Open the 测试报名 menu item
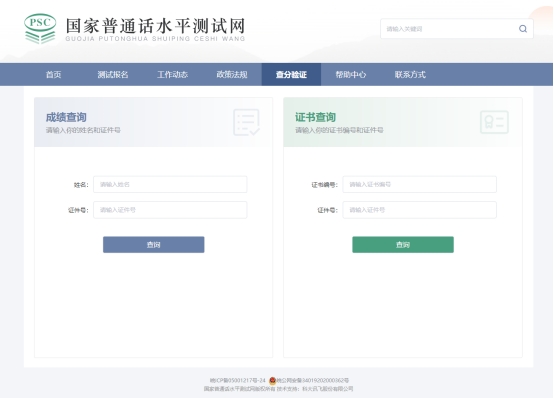554x399 pixels. coord(113,75)
